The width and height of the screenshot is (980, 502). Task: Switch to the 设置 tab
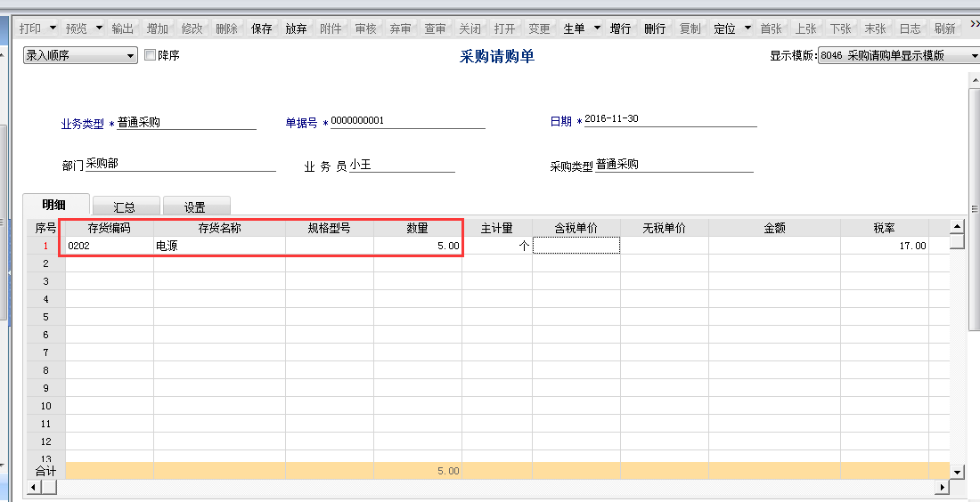195,206
